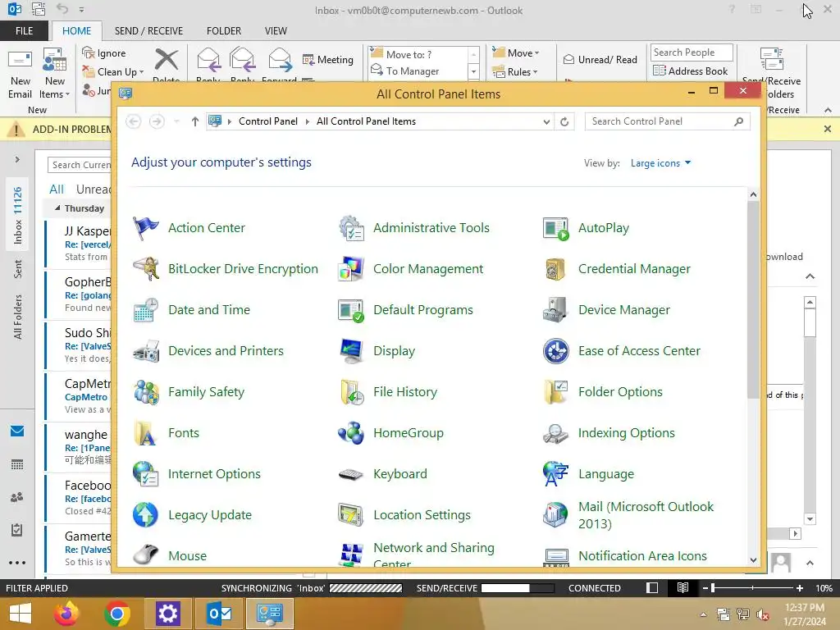Open the Legacy Update icon
Viewport: 840px width, 630px height.
point(146,515)
